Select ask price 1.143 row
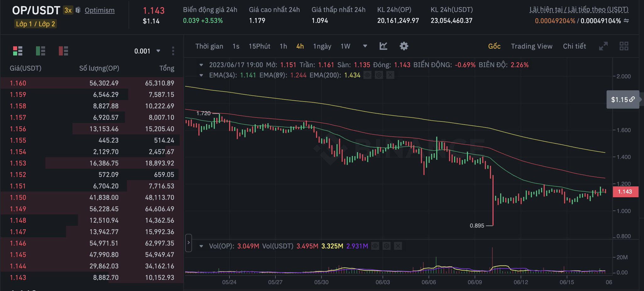The width and height of the screenshot is (644, 291). pos(92,277)
